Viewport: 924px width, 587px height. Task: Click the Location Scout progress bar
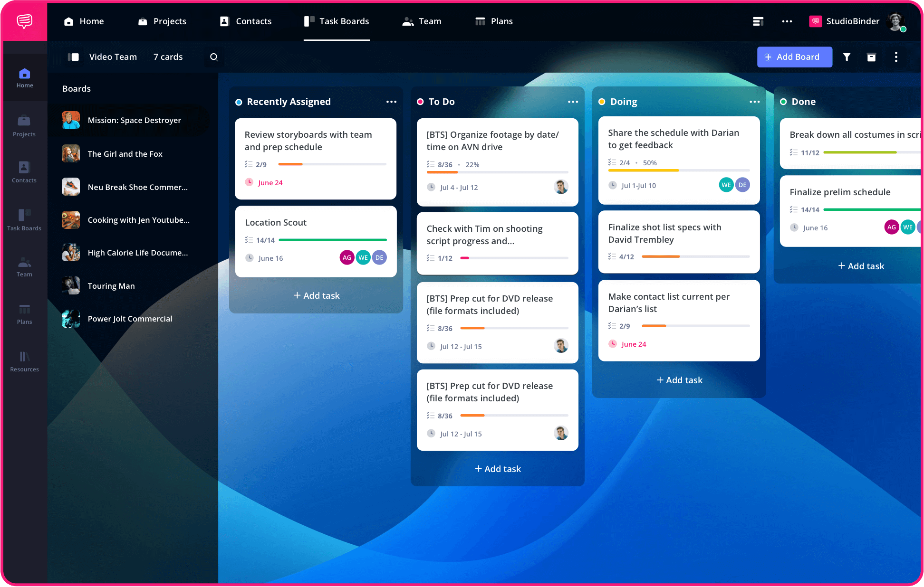point(331,240)
